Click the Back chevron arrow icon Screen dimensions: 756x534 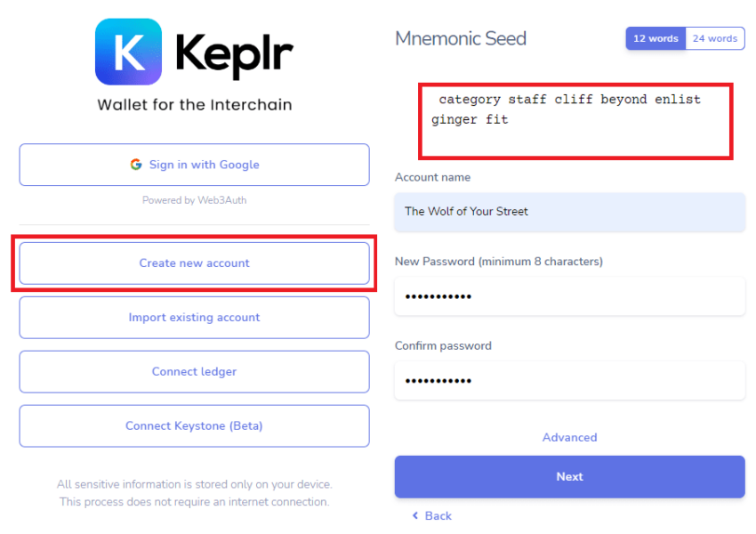pyautogui.click(x=415, y=515)
